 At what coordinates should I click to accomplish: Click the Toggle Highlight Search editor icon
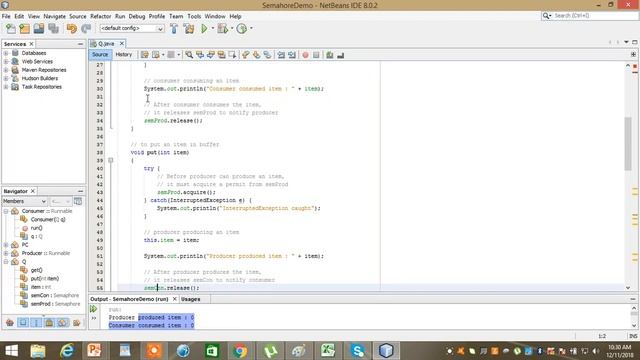tap(221, 55)
